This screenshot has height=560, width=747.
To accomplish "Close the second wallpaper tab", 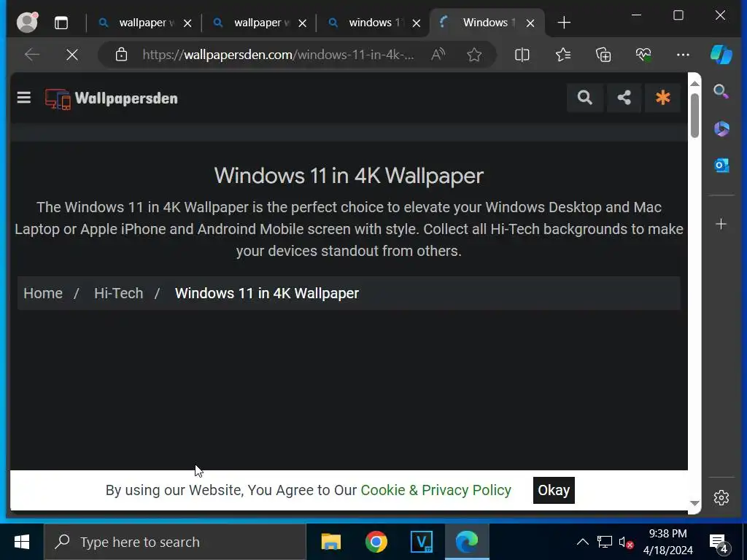I will (303, 23).
